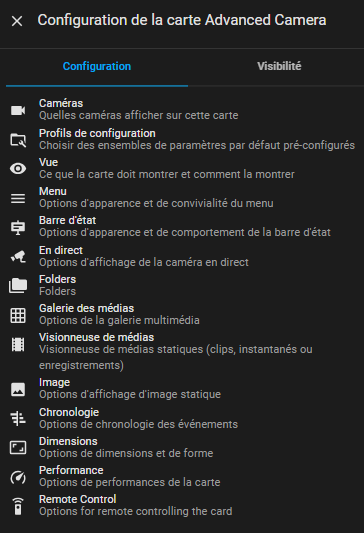Click the eye icon next to Vue

point(18,169)
